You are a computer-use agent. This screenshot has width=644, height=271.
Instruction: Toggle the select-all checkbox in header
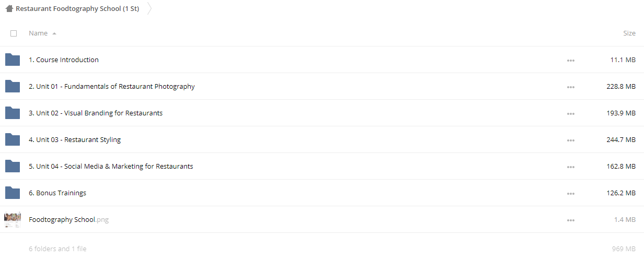pos(14,33)
